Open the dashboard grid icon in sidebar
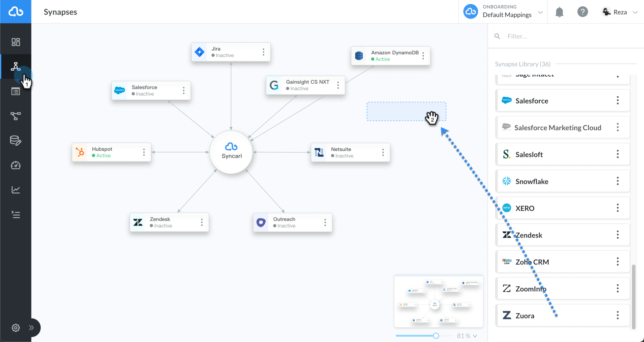This screenshot has width=644, height=342. 16,42
